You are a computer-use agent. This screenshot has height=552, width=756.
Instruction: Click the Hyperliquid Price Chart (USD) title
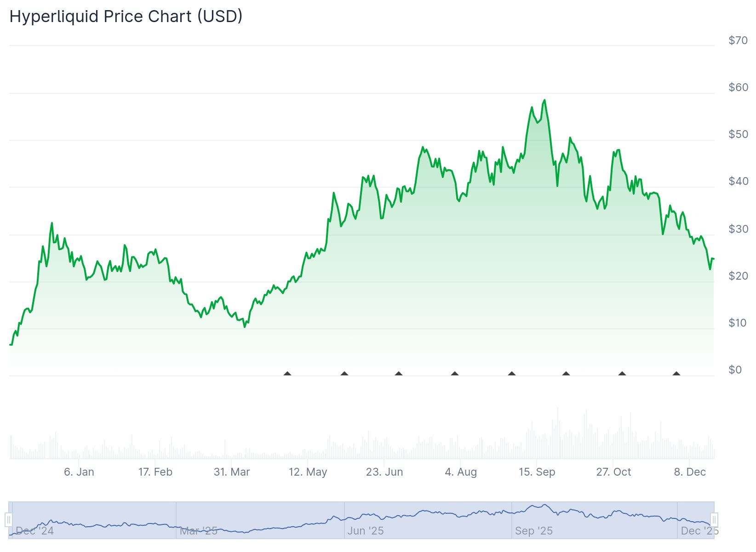click(x=126, y=17)
